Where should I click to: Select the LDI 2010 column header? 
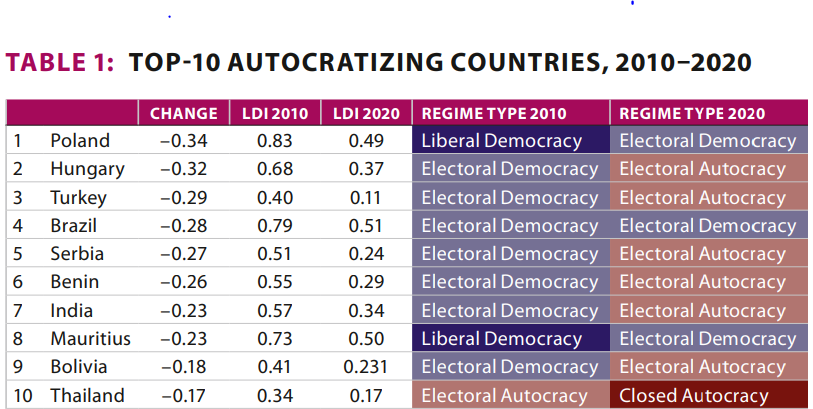pyautogui.click(x=274, y=113)
